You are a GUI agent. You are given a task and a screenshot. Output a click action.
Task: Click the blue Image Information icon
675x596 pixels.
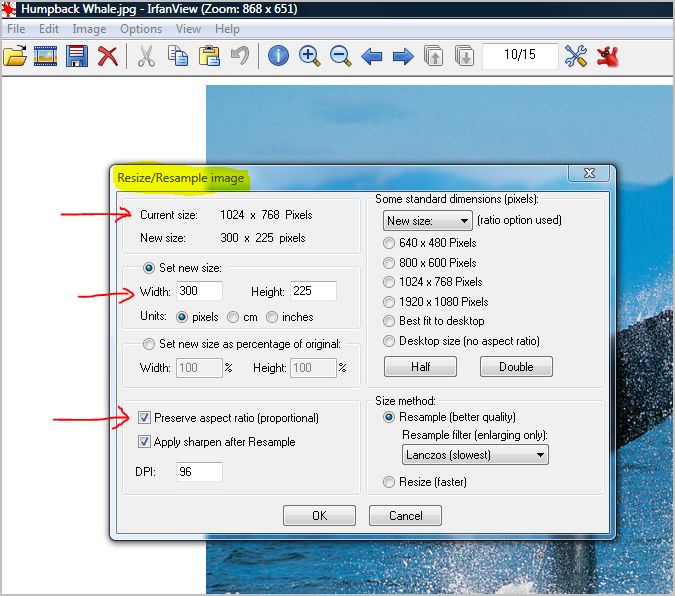[278, 56]
